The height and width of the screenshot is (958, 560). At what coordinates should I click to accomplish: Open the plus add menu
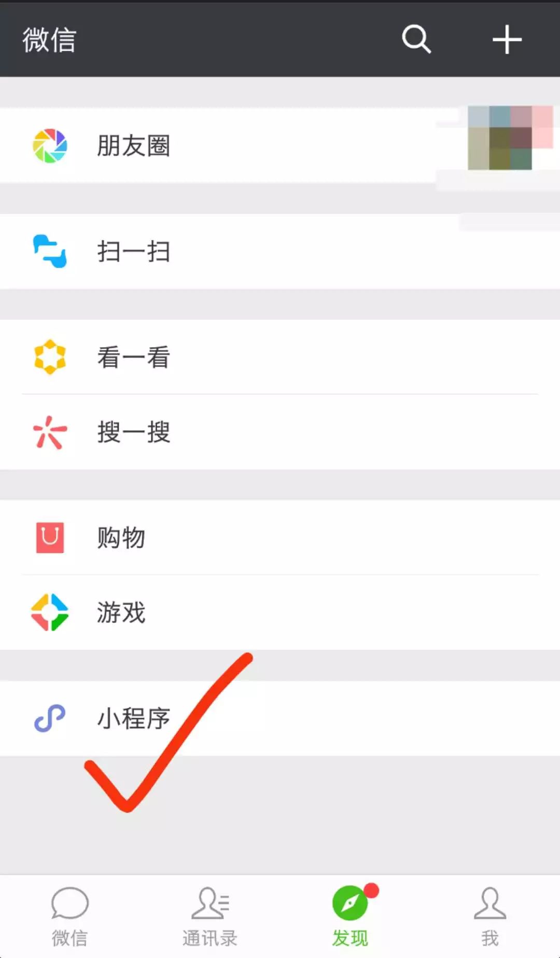click(x=507, y=39)
